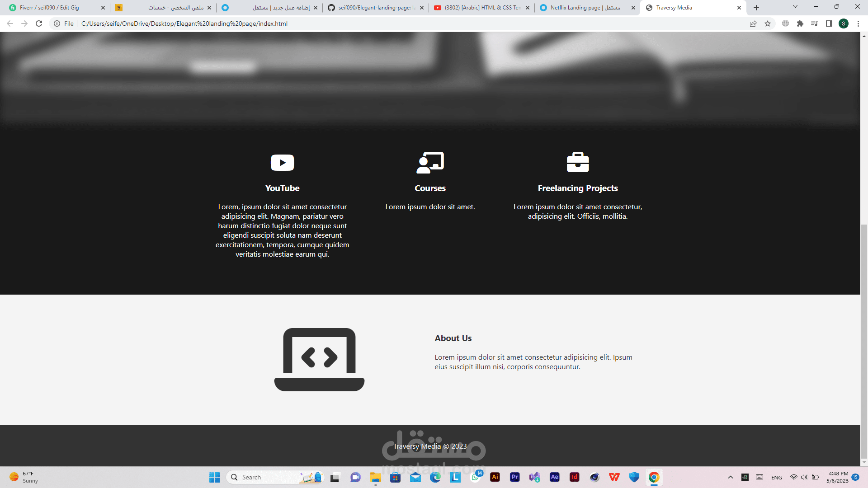Toggle the browser side panel
This screenshot has width=868, height=488.
click(x=829, y=23)
